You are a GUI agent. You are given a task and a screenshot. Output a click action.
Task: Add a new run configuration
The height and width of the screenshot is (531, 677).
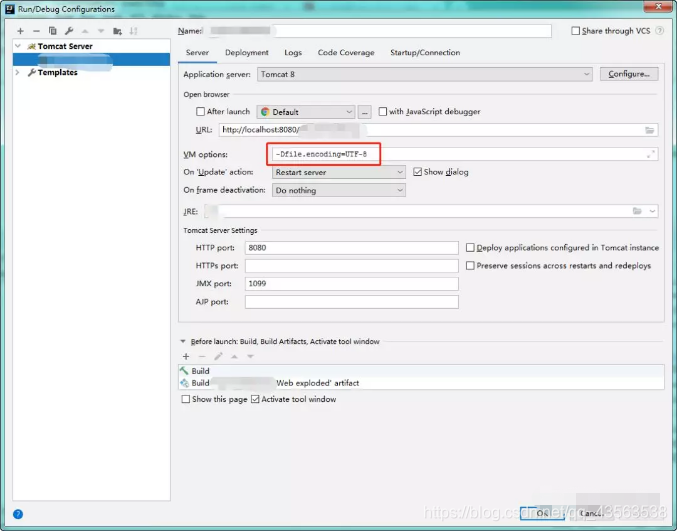point(20,31)
